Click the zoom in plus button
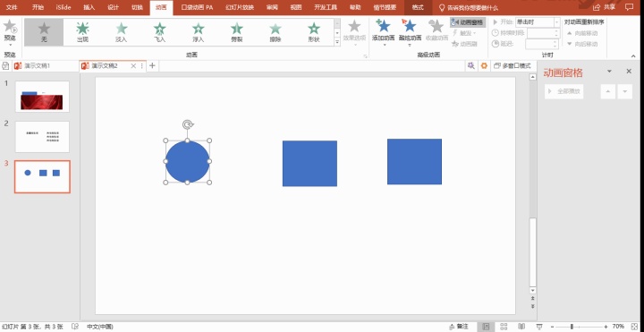Image resolution: width=644 pixels, height=332 pixels. [x=606, y=327]
